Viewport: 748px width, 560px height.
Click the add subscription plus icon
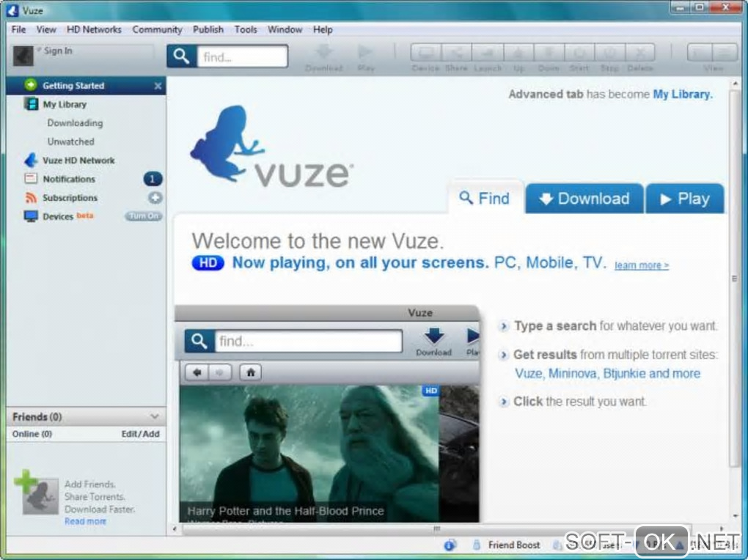point(155,197)
